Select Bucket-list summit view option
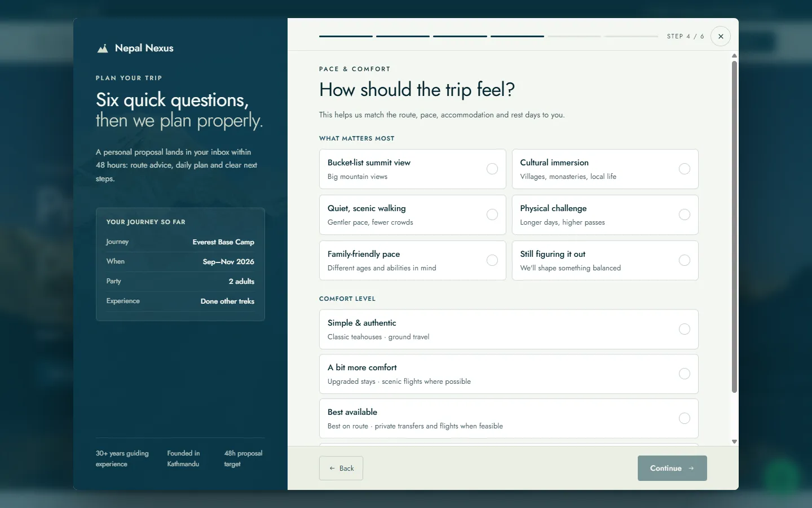This screenshot has height=508, width=812. pyautogui.click(x=413, y=169)
